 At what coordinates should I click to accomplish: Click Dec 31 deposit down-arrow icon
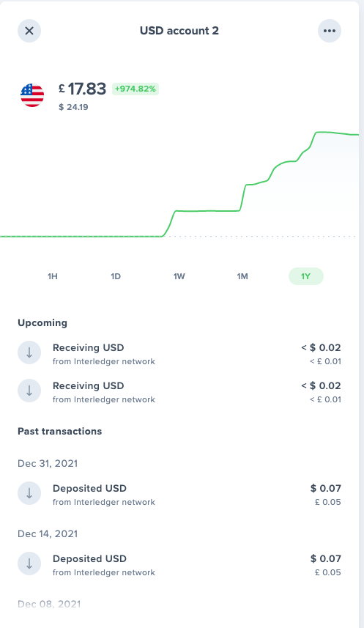click(x=29, y=493)
